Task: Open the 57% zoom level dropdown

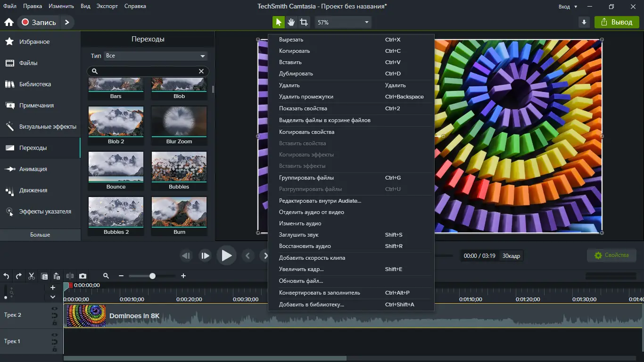Action: tap(343, 22)
